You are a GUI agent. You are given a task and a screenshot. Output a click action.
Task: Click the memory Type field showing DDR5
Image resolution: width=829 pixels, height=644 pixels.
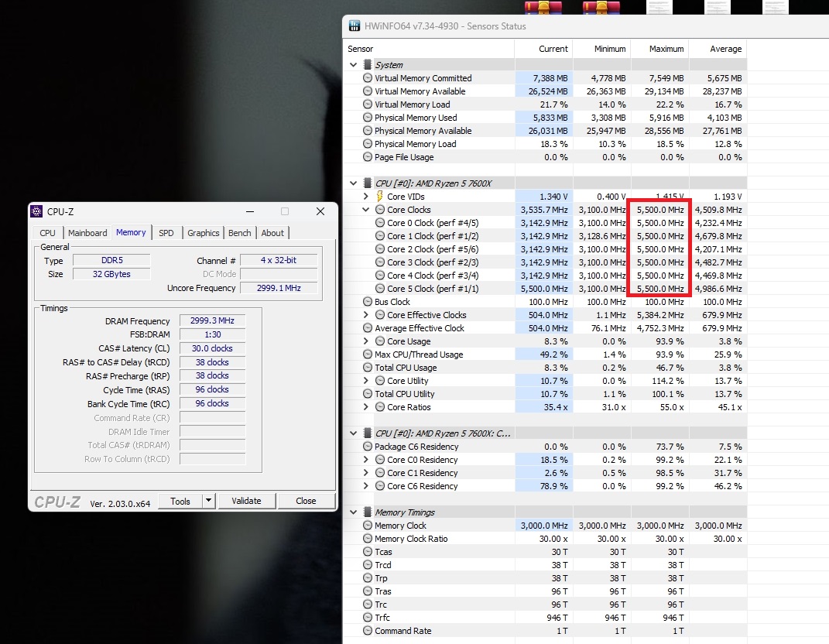coord(111,260)
